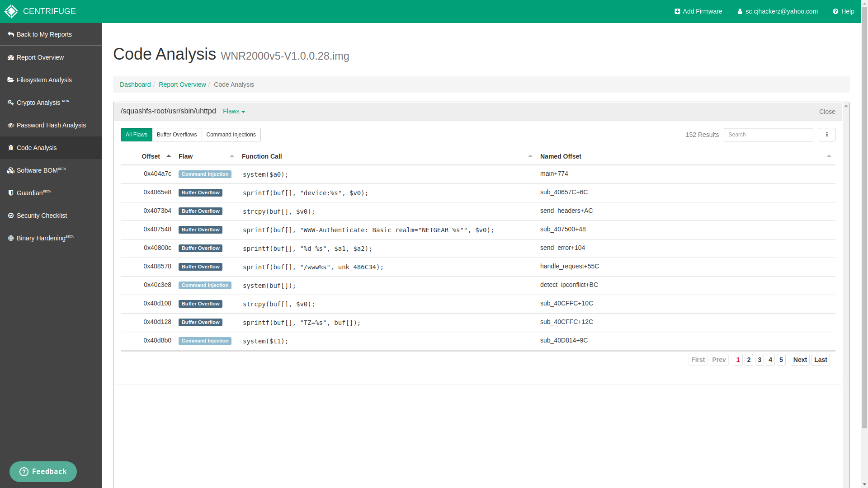Sort table by Function Call column arrow
This screenshot has height=488, width=868.
coord(530,156)
